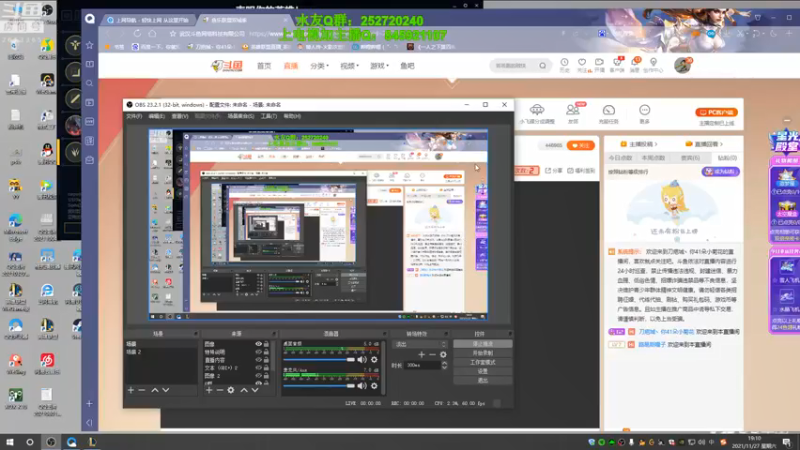Adjust 麦克风/Aux volume slider
800x450 pixels.
(x=319, y=386)
